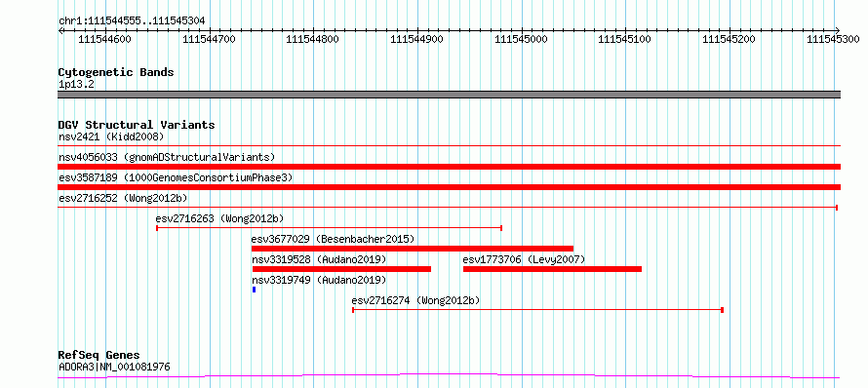868x388 pixels.
Task: Open the esv2716274 (Wong2012b) variant label
Action: [415, 300]
